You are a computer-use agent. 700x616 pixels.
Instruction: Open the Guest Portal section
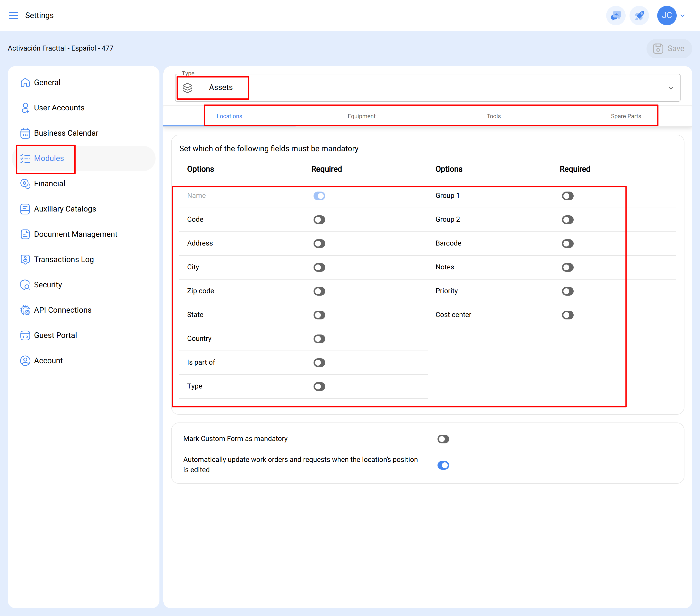pos(55,335)
